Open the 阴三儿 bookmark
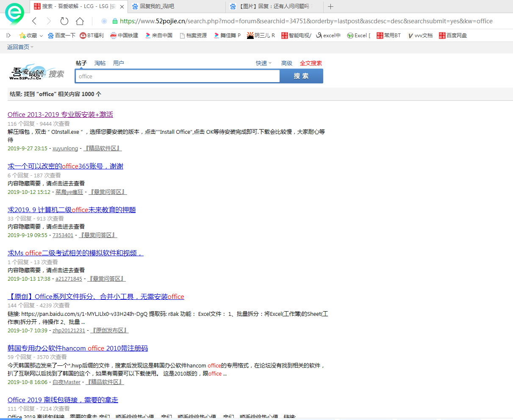Image resolution: width=513 pixels, height=420 pixels. pos(261,36)
